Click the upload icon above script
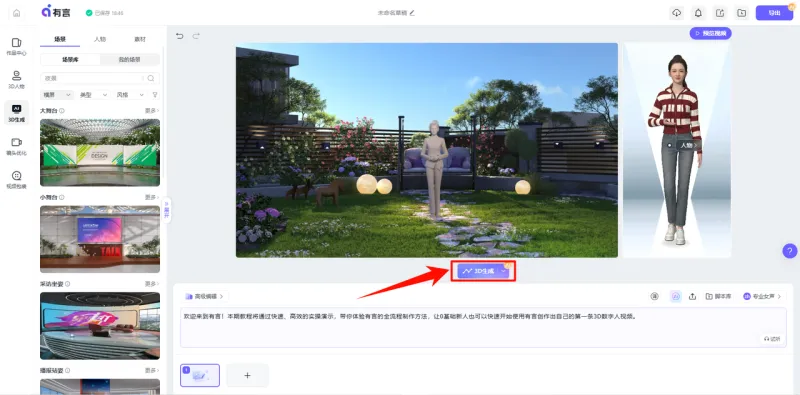The width and height of the screenshot is (800, 395). tap(692, 297)
